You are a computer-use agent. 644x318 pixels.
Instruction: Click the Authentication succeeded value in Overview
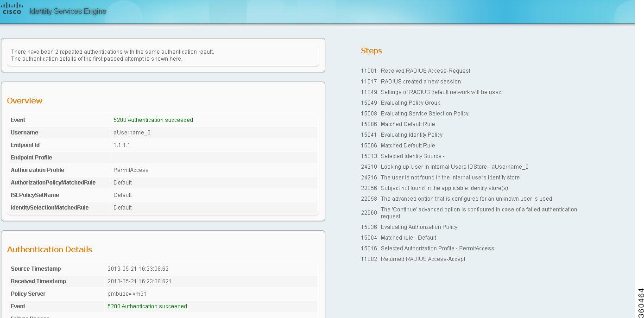[153, 120]
